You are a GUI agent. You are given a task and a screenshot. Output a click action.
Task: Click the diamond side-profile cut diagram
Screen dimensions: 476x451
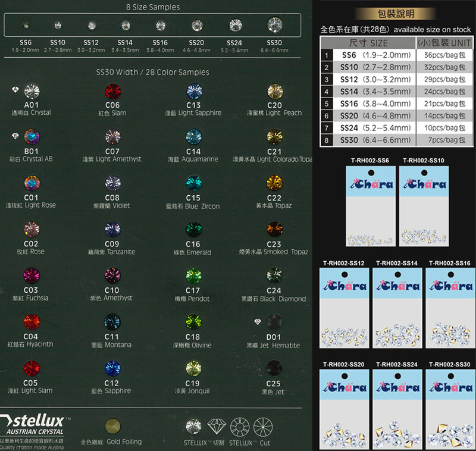[217, 427]
